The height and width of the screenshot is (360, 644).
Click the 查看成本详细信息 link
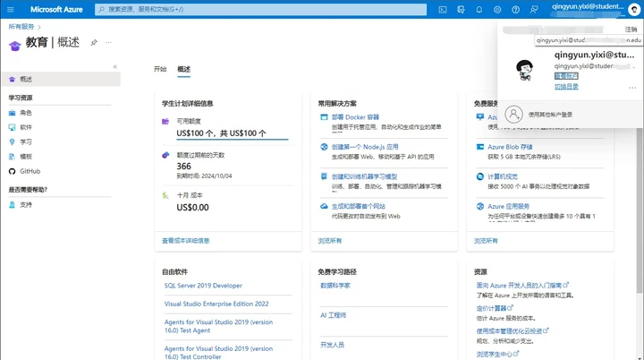click(x=186, y=241)
